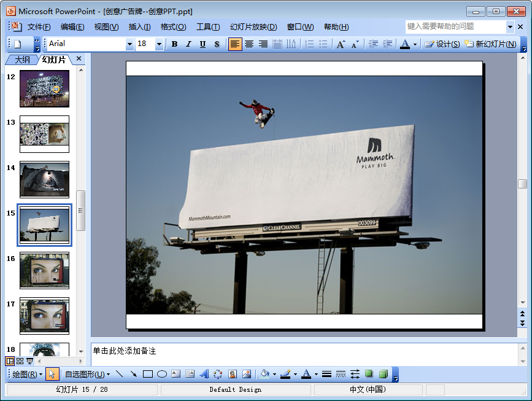
Task: Click the Insert Clip Art icon
Action: pyautogui.click(x=233, y=374)
